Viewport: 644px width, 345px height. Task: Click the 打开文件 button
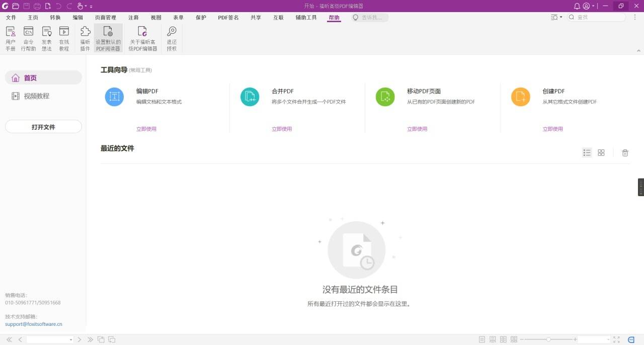43,127
